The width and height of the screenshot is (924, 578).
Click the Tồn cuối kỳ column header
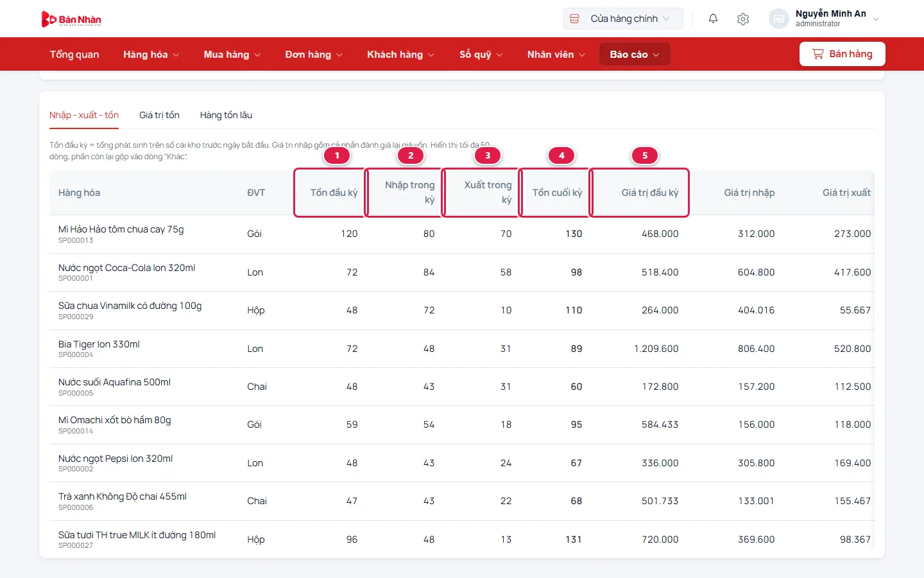tap(557, 193)
